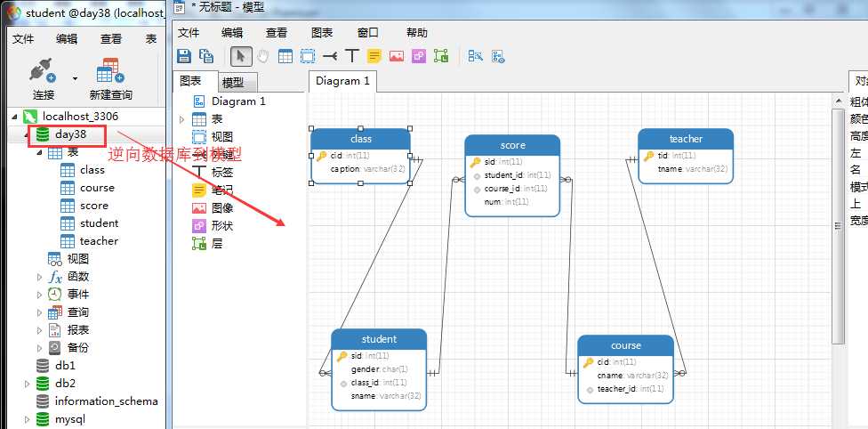Select the green layer tool in toolbar

pyautogui.click(x=441, y=56)
